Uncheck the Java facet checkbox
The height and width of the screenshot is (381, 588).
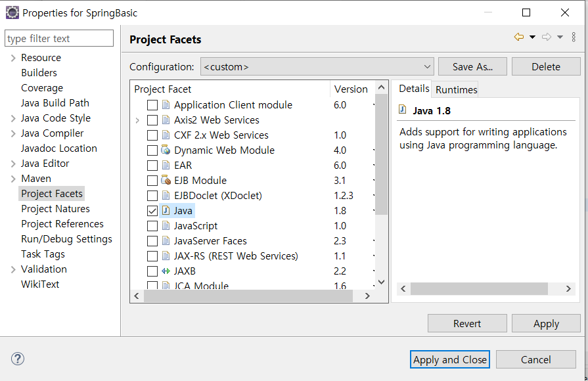(x=152, y=211)
